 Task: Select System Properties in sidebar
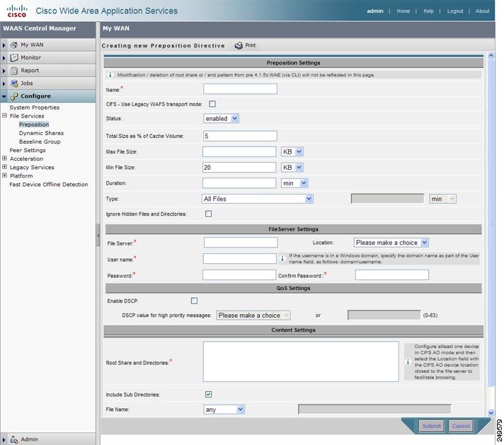pyautogui.click(x=35, y=108)
